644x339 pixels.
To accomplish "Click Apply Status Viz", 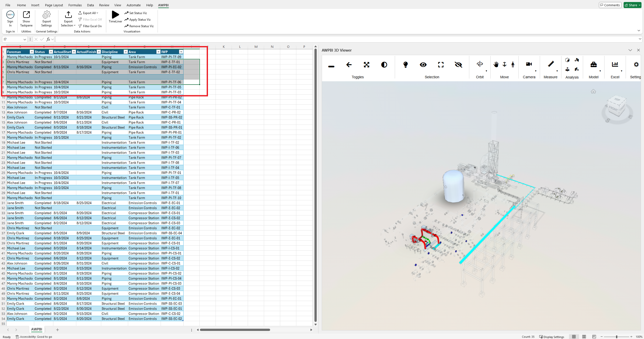I will [137, 20].
